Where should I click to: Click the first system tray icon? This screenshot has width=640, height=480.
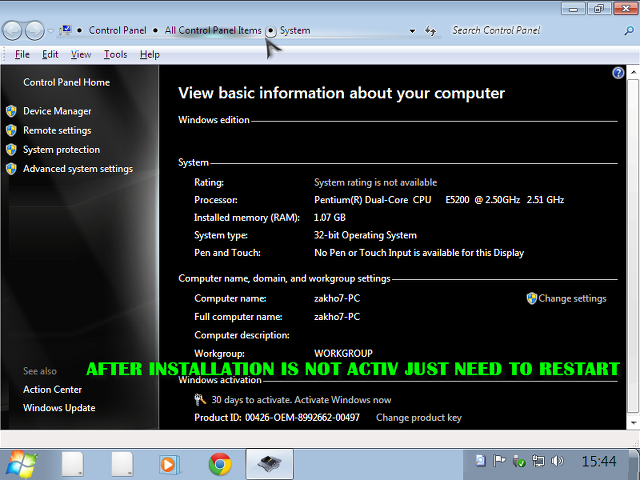[x=480, y=461]
